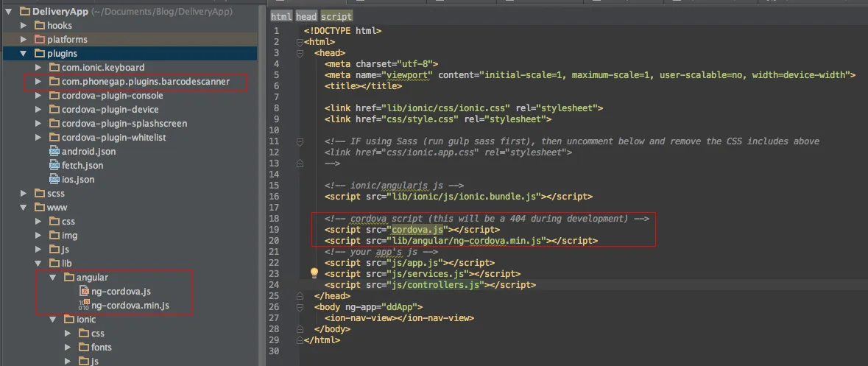Viewport: 868px width, 366px height.
Task: Click the ng-cordova.min.js file icon
Action: (x=84, y=306)
